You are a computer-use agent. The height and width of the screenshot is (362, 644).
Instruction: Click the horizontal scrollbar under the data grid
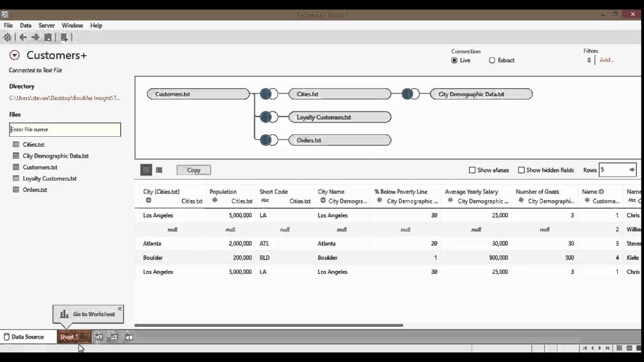[269, 325]
